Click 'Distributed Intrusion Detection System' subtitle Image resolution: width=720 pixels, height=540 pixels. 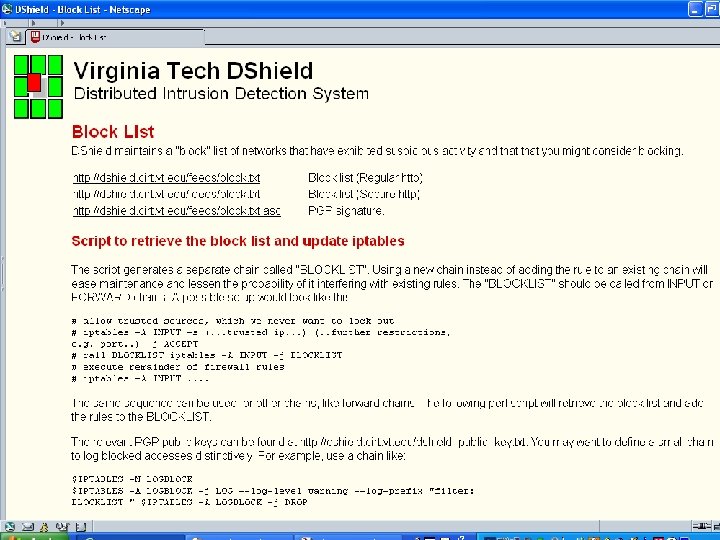click(x=221, y=94)
